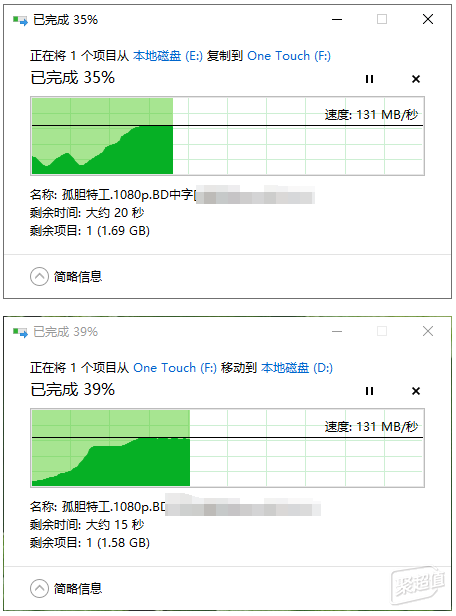Viewport: 456px width, 616px height.
Task: Collapse details in the 35% copy dialog
Action: coord(39,277)
